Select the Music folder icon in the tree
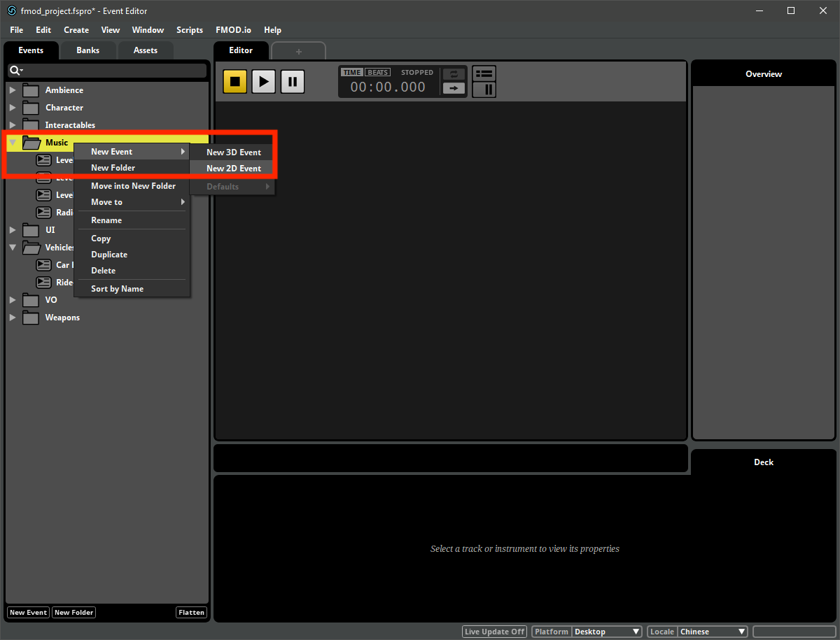The width and height of the screenshot is (840, 640). click(x=31, y=142)
